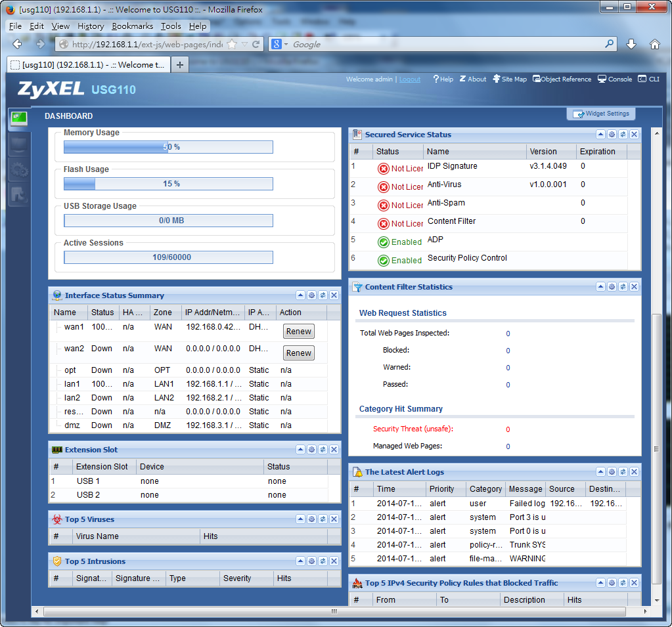
Task: Click the dashboard horizontal scrollbar thumb
Action: 334,611
